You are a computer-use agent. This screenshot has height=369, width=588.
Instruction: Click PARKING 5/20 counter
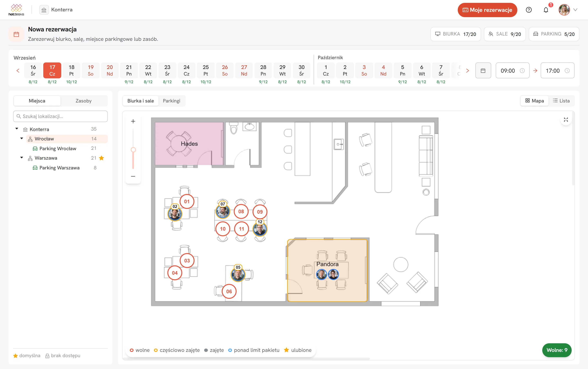554,34
